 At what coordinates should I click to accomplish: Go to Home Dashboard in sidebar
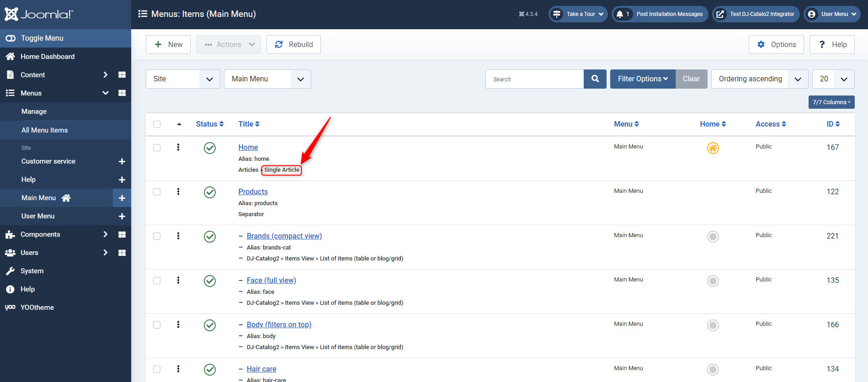click(x=47, y=57)
